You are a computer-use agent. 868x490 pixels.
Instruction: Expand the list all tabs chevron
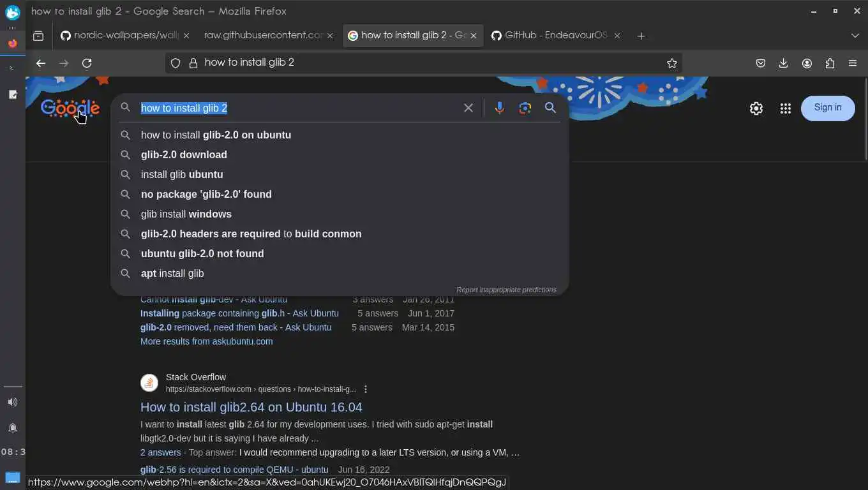[855, 36]
